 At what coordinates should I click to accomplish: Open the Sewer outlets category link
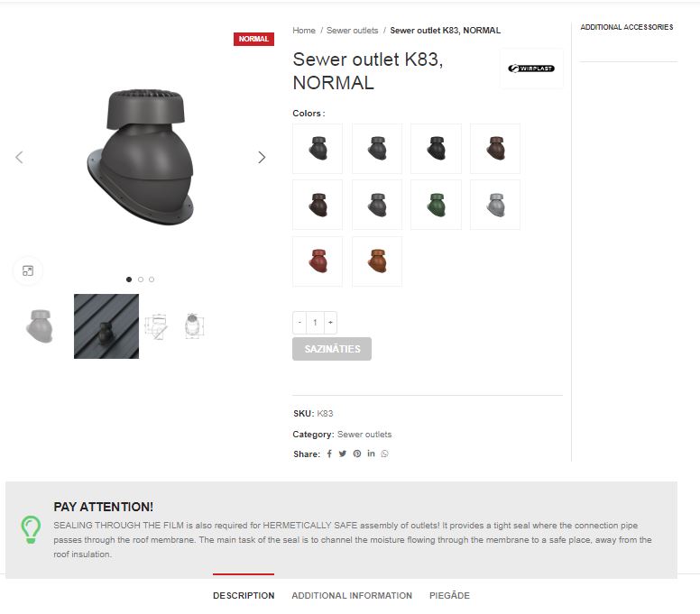pos(364,435)
